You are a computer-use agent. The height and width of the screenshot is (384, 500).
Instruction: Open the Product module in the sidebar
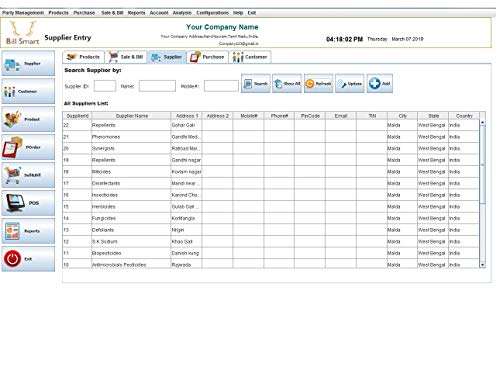coord(28,119)
